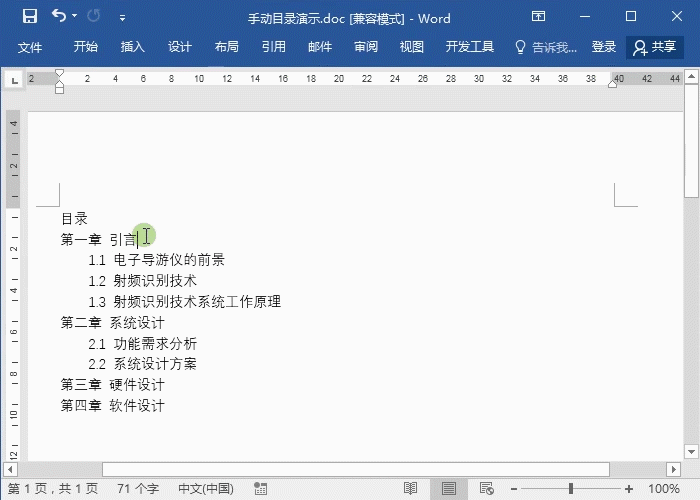Click the 目录 heading text

74,219
